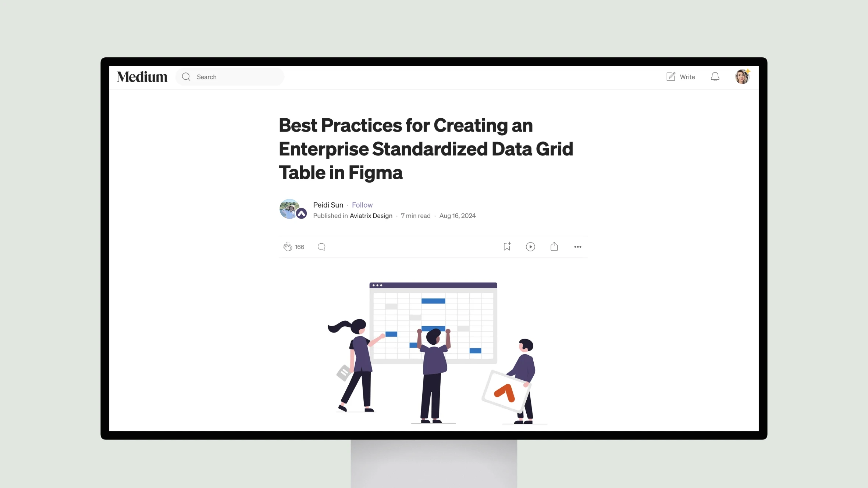The width and height of the screenshot is (868, 488).
Task: Click the Write navigation link
Action: pyautogui.click(x=680, y=76)
